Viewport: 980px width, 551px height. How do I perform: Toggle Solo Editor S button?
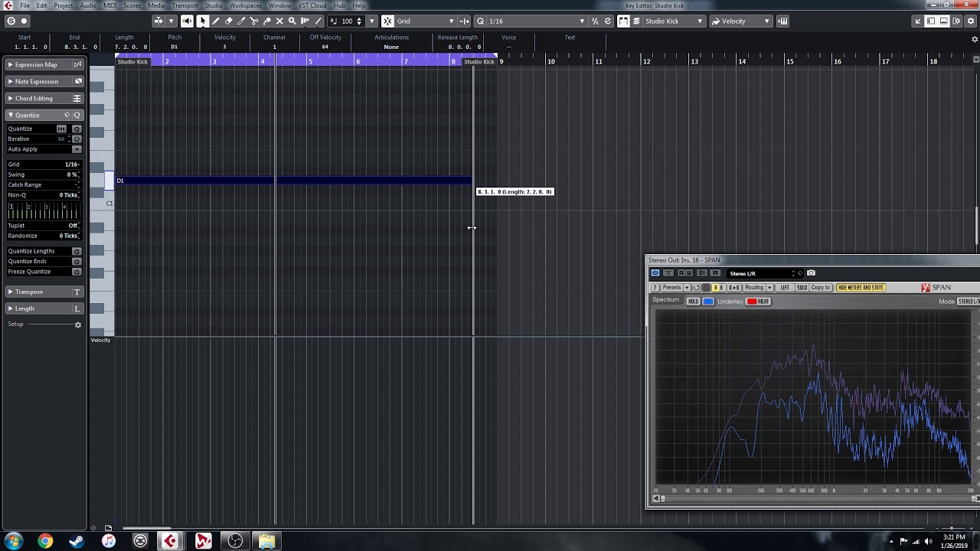[11, 21]
